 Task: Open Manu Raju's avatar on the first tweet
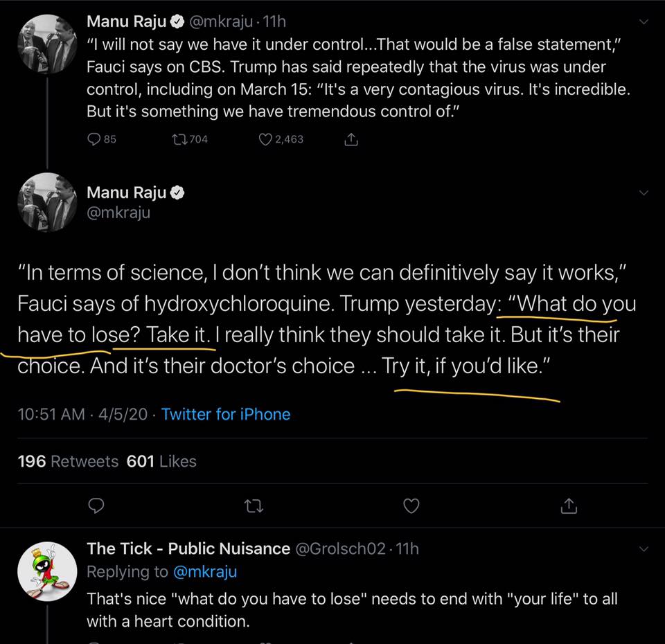pyautogui.click(x=46, y=44)
